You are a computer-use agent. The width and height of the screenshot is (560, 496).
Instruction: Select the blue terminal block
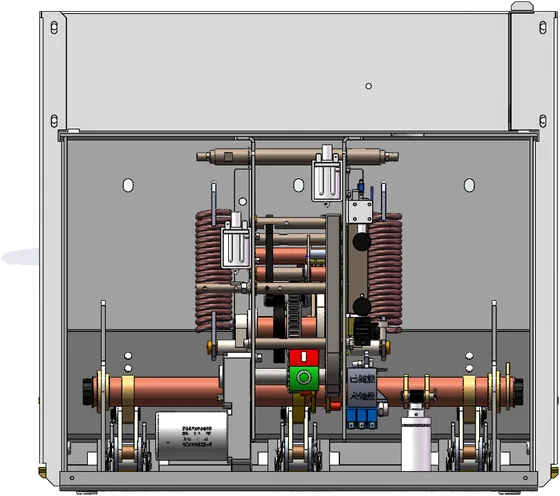pos(361,419)
